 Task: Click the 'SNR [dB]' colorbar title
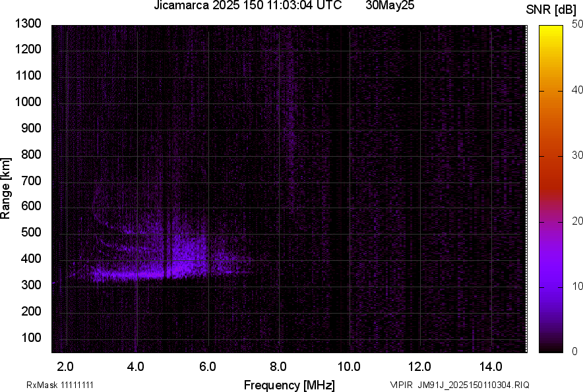point(551,10)
